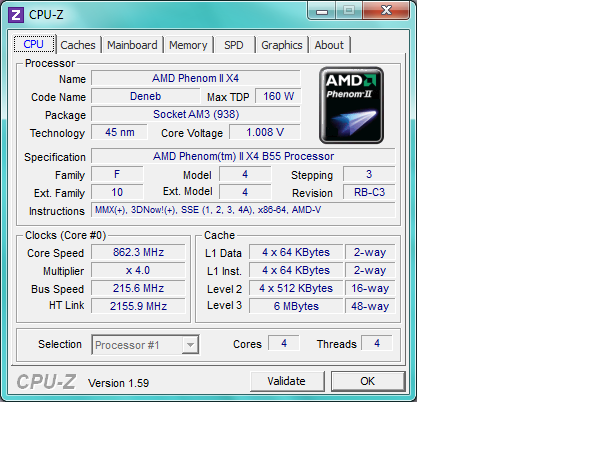Click the L1 Inst. associativity 2-way

370,270
